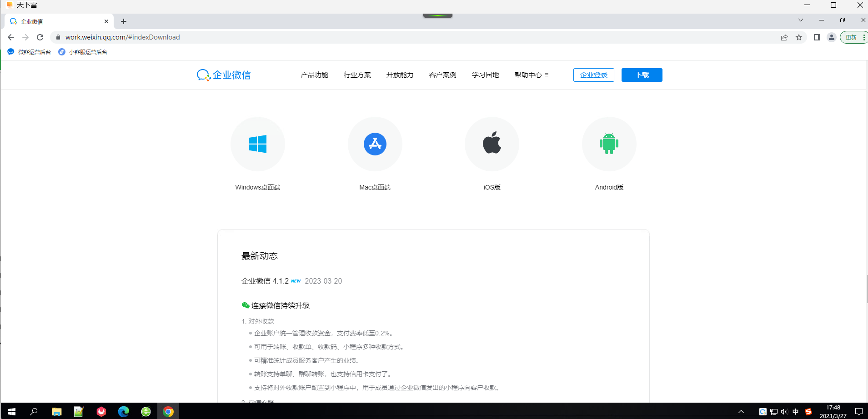Open the browser side panel icon

click(x=817, y=37)
